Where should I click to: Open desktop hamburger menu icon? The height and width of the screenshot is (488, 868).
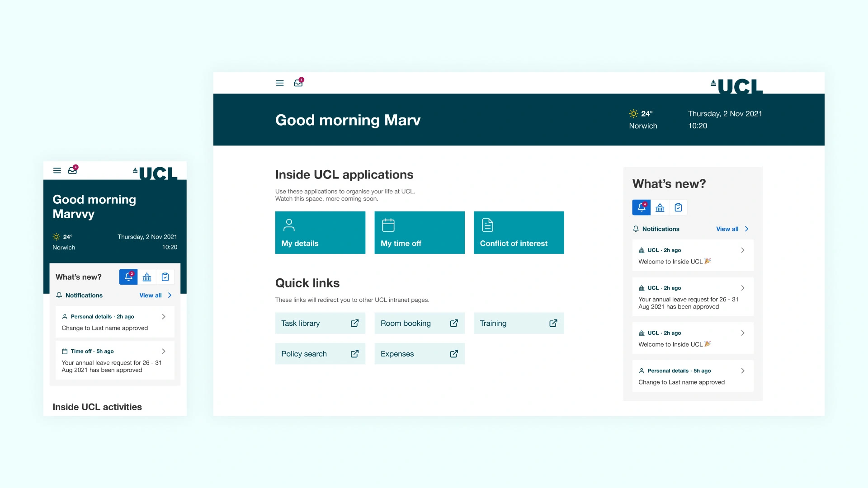coord(280,83)
